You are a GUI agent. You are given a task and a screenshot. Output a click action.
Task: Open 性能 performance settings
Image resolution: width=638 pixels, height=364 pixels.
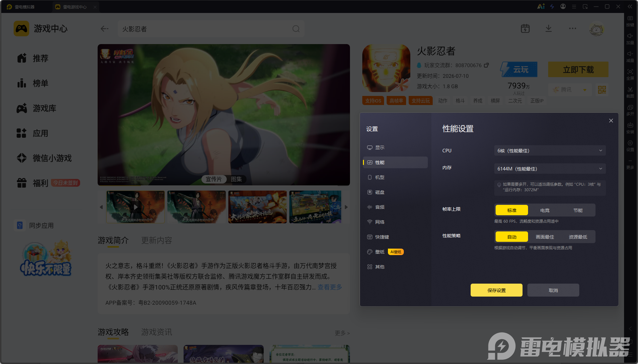coord(395,162)
